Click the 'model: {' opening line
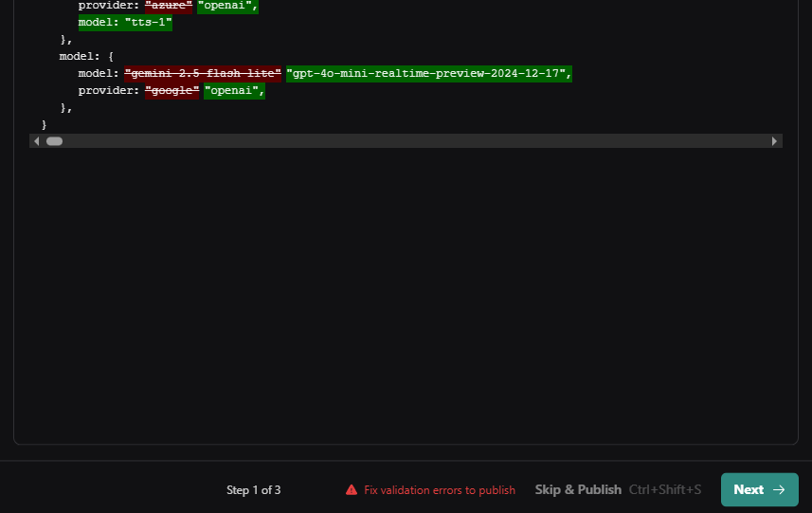Screen dimensions: 812x513 (86, 57)
